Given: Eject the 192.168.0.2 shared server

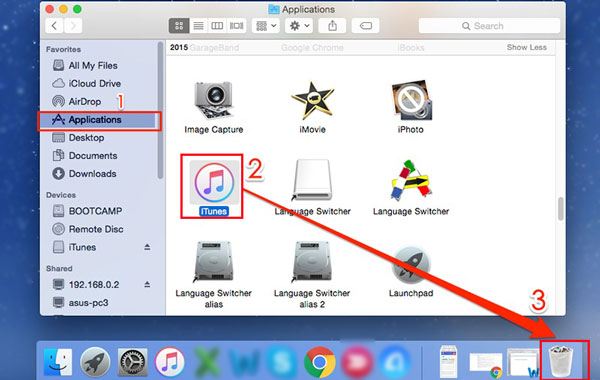Looking at the screenshot, I should click(x=147, y=284).
